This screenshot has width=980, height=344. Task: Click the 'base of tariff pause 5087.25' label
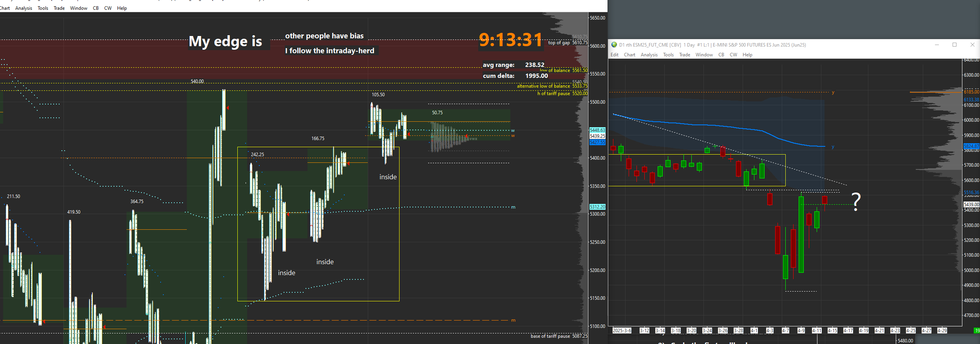(x=559, y=336)
